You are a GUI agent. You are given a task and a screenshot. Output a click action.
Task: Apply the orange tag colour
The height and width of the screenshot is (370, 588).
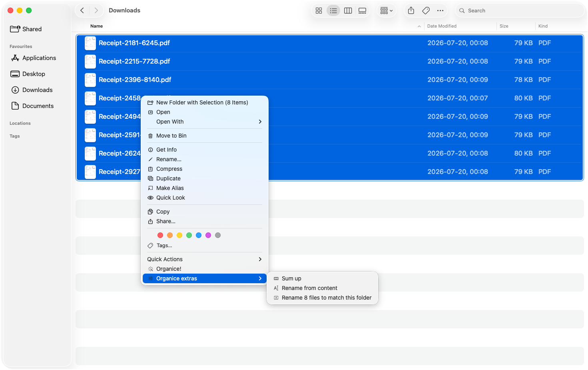pos(170,235)
